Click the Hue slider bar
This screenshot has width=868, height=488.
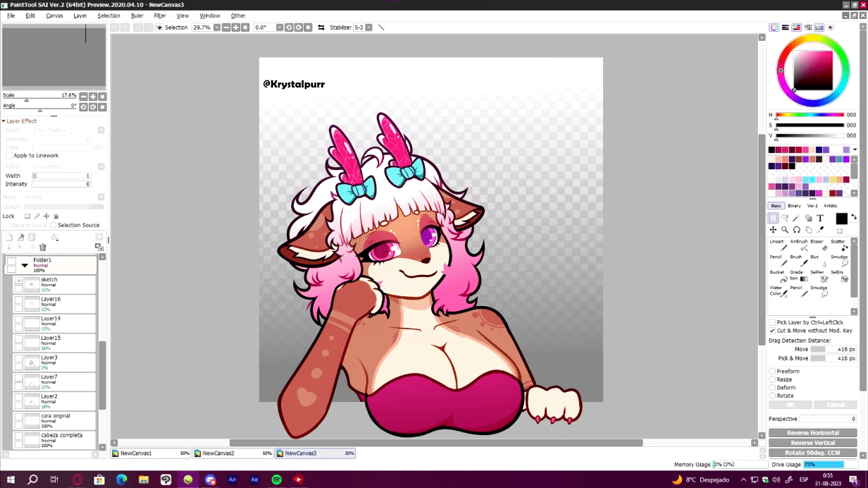810,115
